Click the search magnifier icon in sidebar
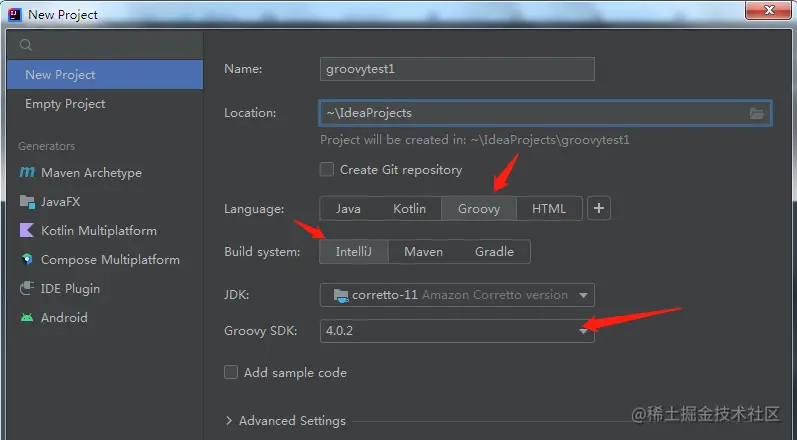 (26, 45)
